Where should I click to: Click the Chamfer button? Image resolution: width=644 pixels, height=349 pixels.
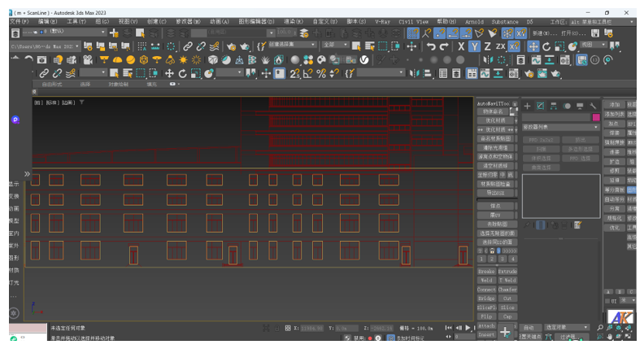coord(507,289)
